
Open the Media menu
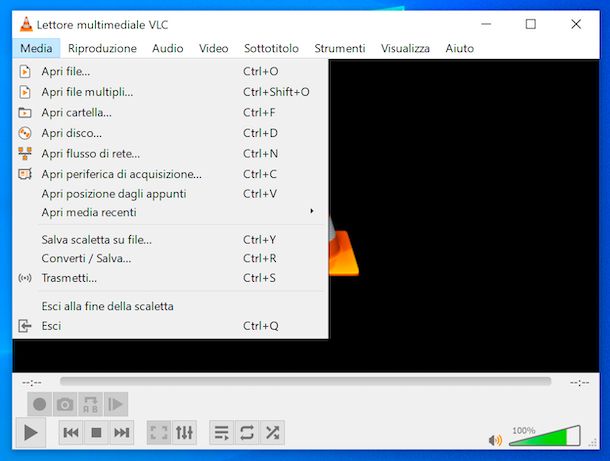coord(36,48)
